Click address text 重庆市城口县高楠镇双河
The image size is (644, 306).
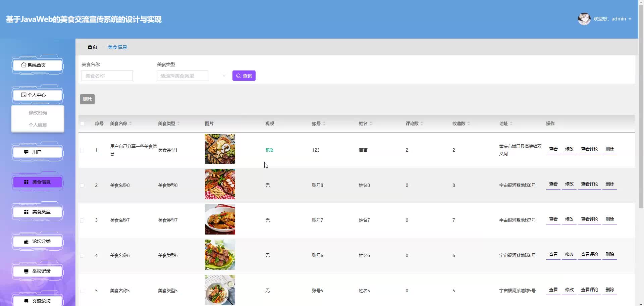[x=520, y=150]
